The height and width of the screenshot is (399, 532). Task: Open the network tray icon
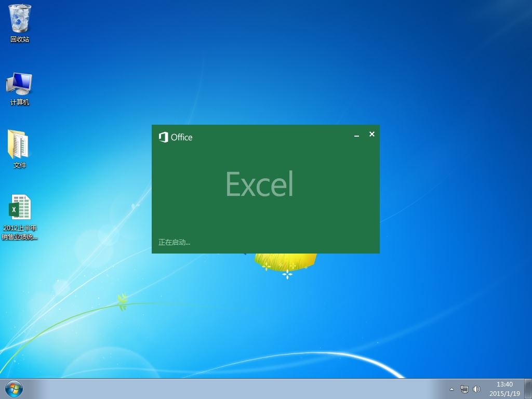(x=464, y=389)
